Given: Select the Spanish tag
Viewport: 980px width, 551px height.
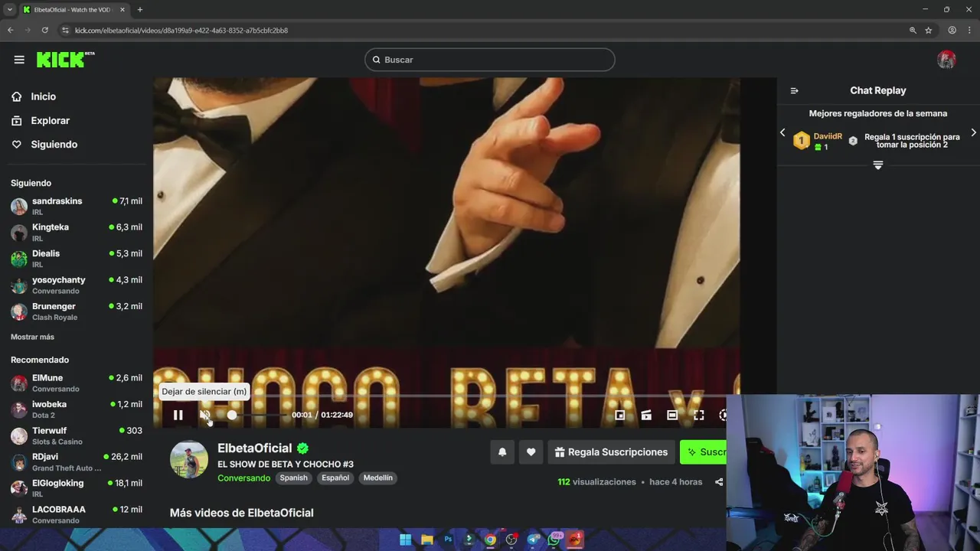Looking at the screenshot, I should (293, 478).
